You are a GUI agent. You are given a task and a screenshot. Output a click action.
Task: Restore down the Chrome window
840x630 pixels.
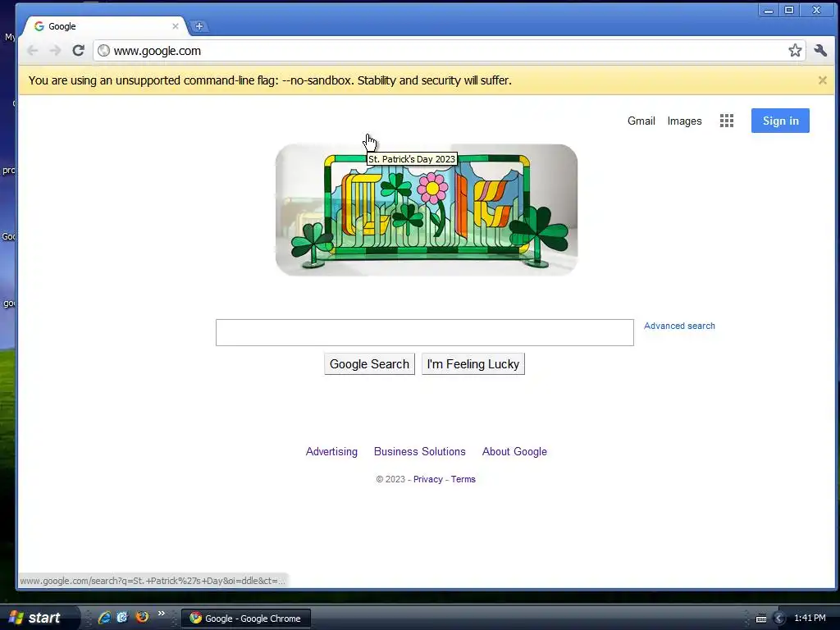(789, 10)
